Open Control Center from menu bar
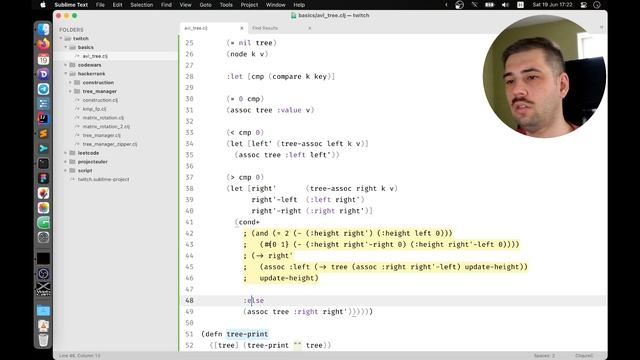 [x=584, y=5]
